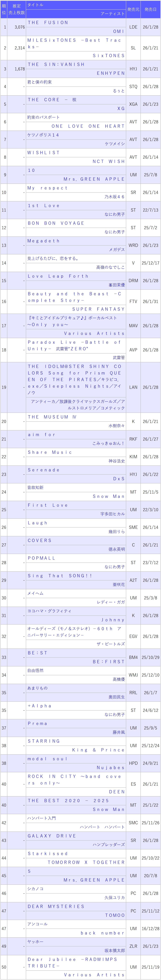
Task: Open Megadeth album title link
Action: [43, 241]
